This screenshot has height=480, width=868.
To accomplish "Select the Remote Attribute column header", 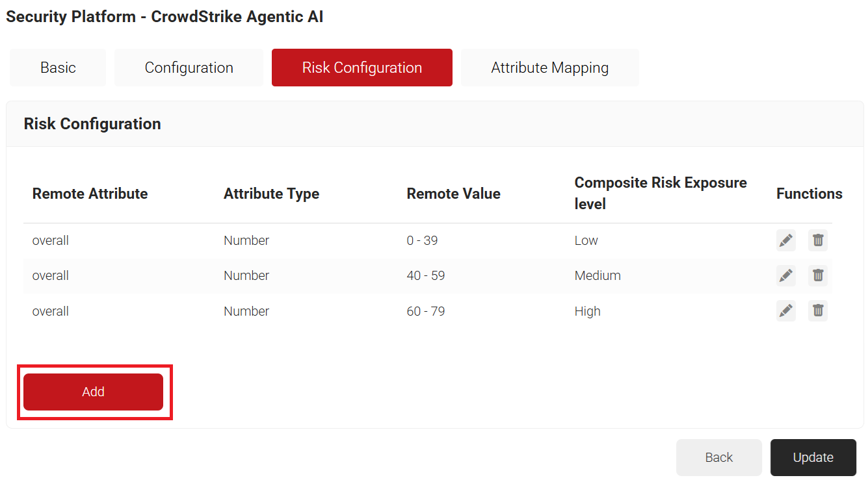I will pyautogui.click(x=90, y=194).
